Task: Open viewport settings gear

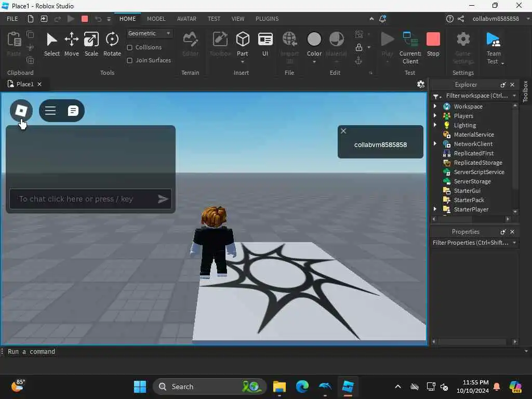Action: click(421, 84)
